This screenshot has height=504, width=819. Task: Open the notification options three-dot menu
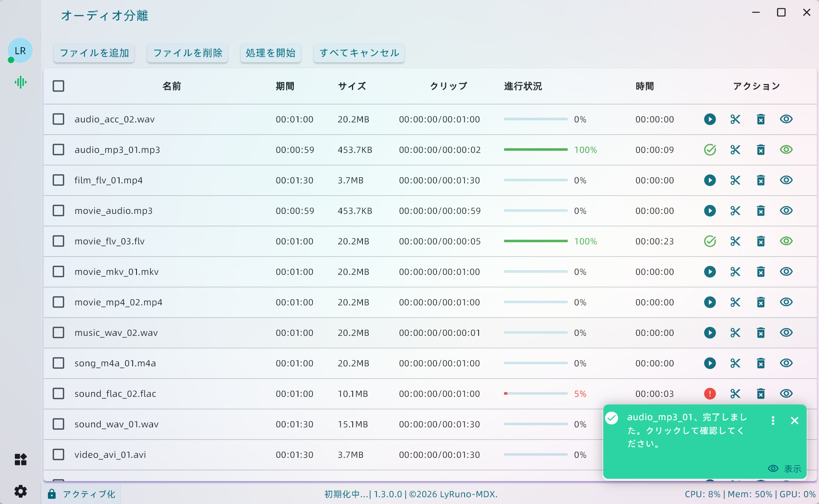pyautogui.click(x=773, y=421)
